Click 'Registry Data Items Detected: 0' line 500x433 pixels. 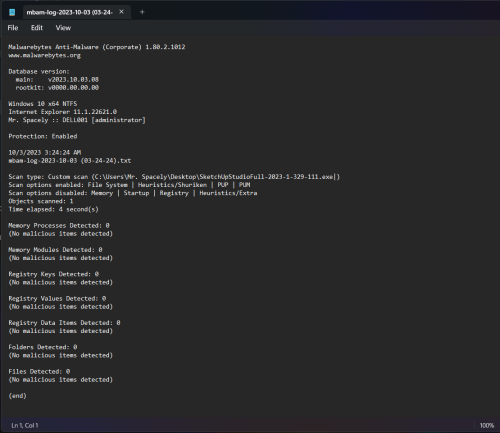click(64, 323)
